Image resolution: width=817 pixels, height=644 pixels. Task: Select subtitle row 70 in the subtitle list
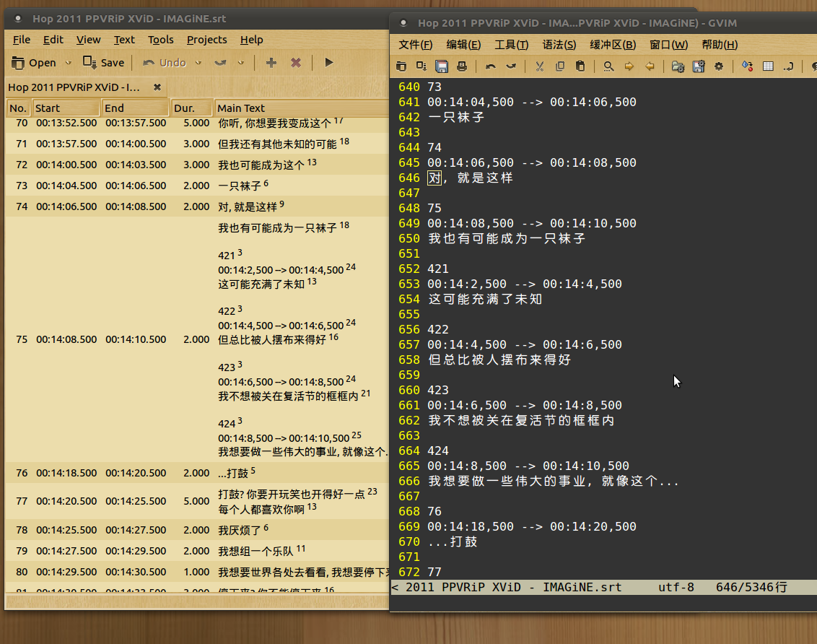point(197,124)
